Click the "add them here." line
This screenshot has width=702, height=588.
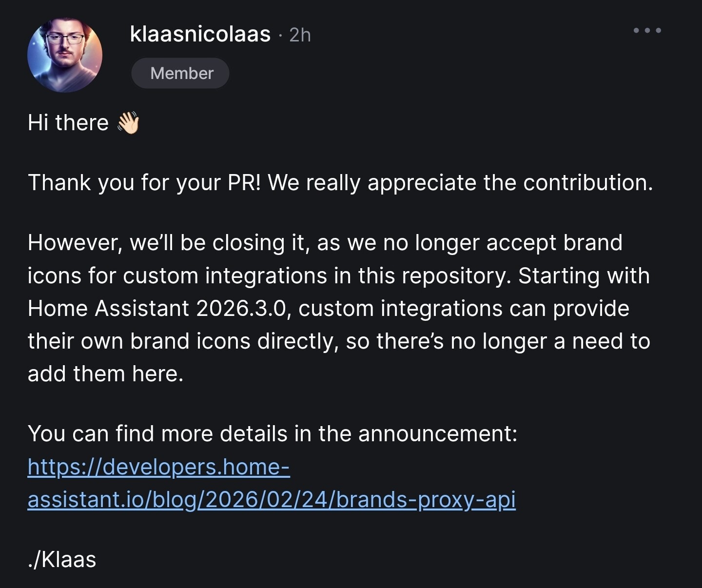105,374
